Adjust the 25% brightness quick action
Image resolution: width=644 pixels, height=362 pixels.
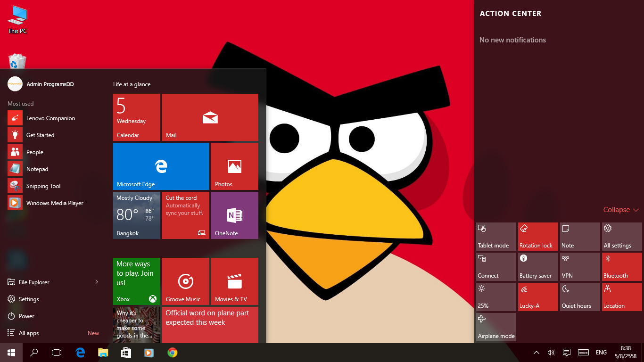click(496, 296)
